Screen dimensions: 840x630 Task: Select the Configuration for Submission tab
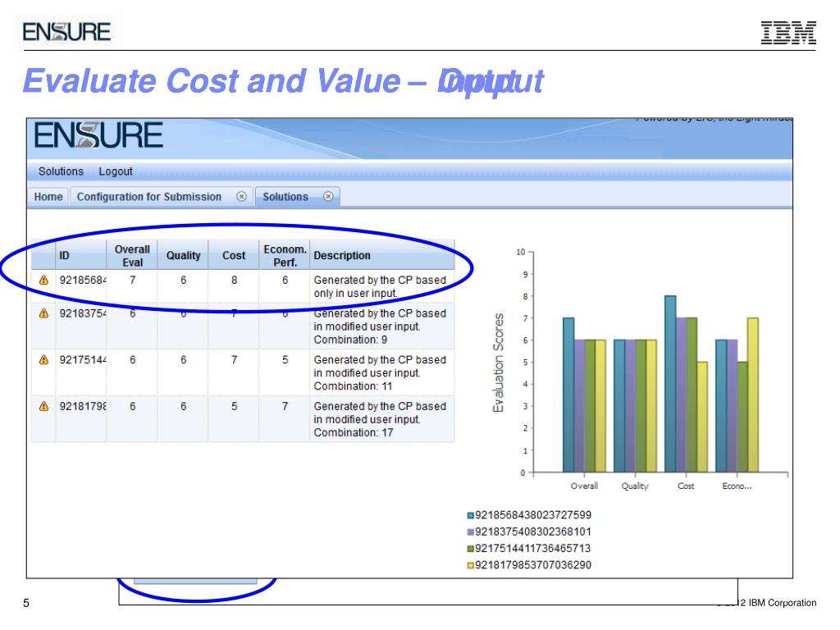[x=149, y=197]
